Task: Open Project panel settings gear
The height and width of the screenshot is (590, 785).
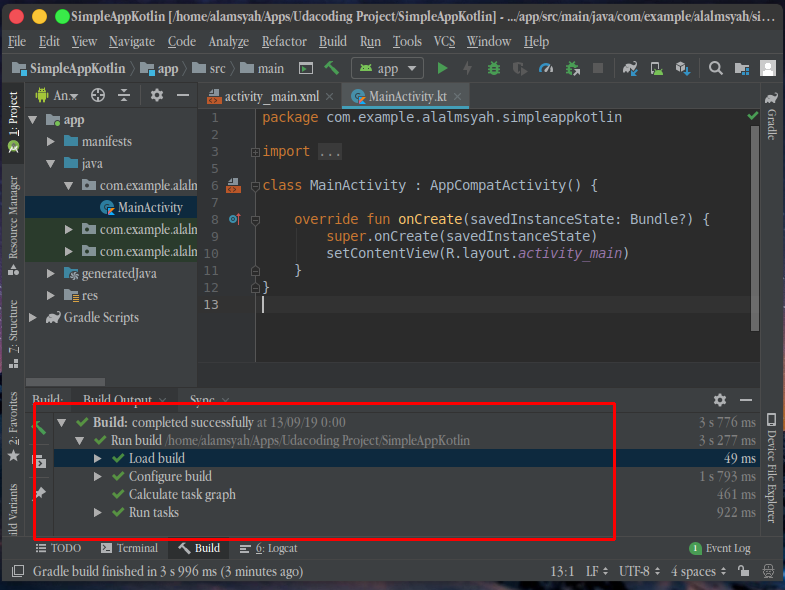Action: click(x=157, y=95)
